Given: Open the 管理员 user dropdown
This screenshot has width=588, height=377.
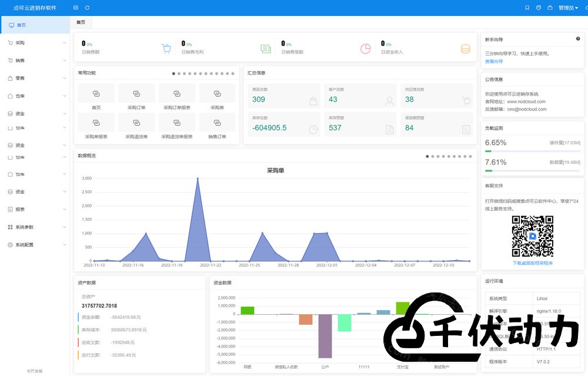Looking at the screenshot, I should [568, 8].
